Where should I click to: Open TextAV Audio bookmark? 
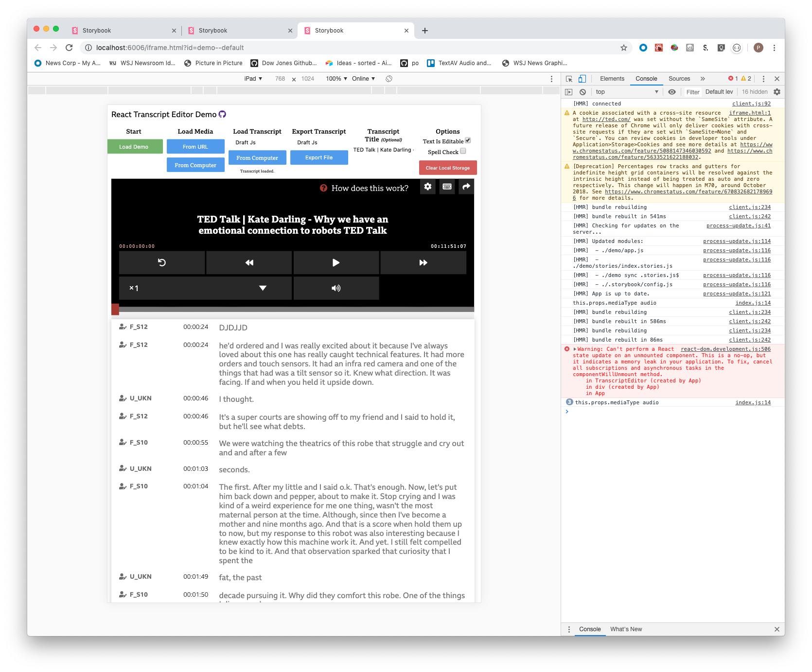[459, 63]
